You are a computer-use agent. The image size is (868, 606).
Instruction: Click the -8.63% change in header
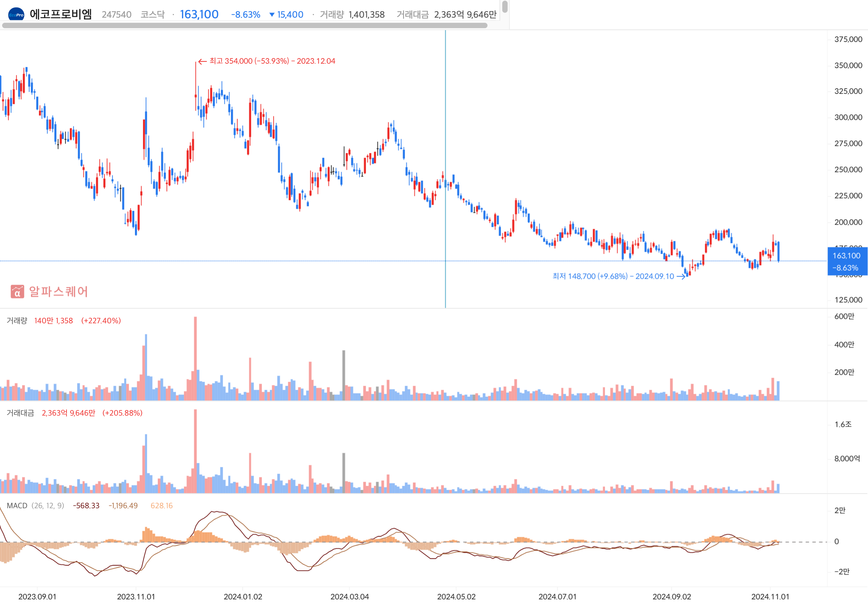pos(246,15)
